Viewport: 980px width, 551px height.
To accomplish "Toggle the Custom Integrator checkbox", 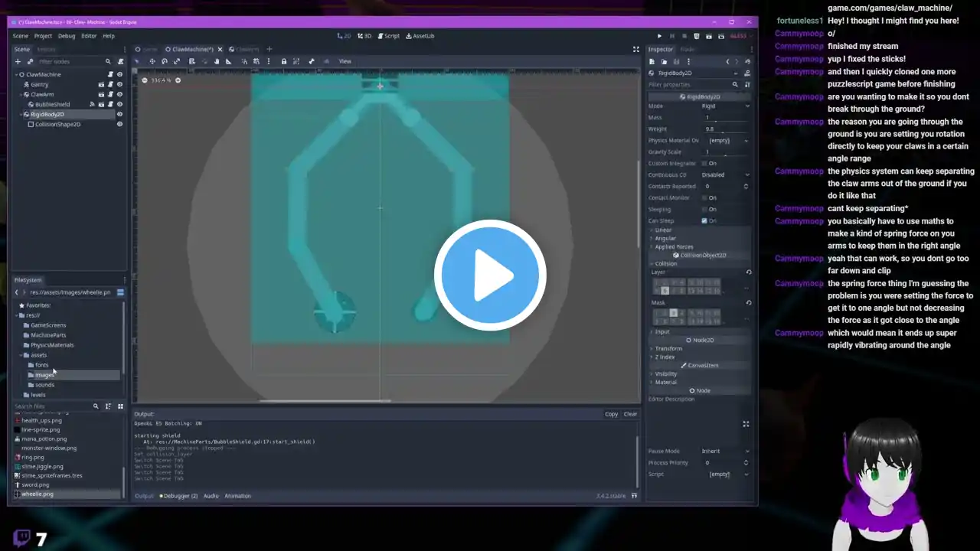I will (x=704, y=163).
